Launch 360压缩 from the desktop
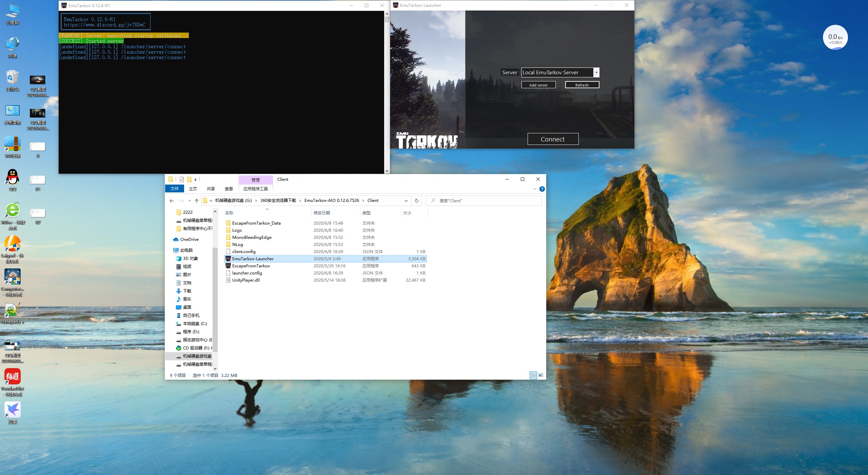Viewport: 868px width, 475px height. click(x=13, y=147)
